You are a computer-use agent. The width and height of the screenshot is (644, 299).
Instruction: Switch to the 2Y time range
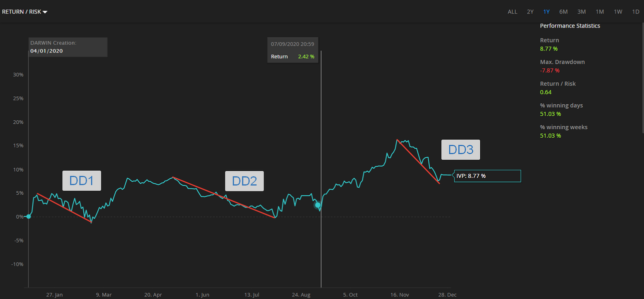530,11
